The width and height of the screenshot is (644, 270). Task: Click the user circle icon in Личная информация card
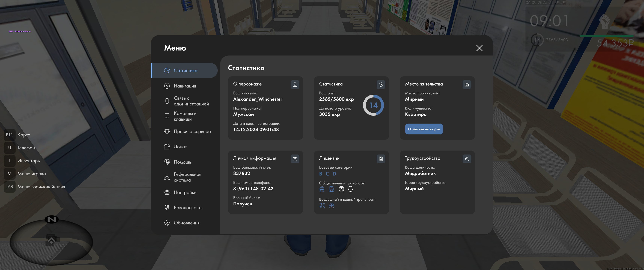295,159
